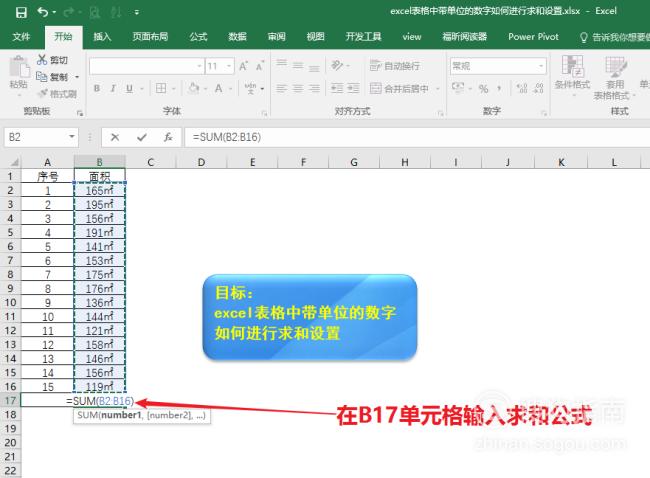Viewport: 650px width, 478px height.
Task: Toggle Bold formatting
Action: point(97,88)
